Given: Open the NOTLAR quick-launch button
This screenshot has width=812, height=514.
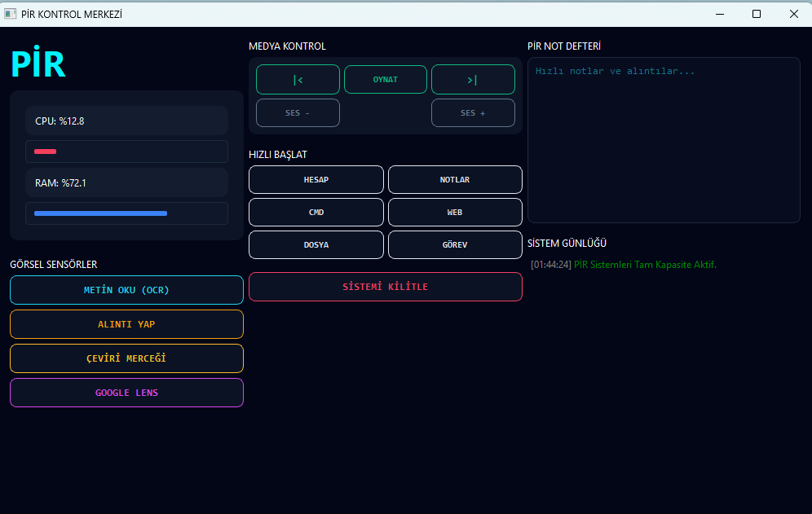Looking at the screenshot, I should click(x=455, y=180).
